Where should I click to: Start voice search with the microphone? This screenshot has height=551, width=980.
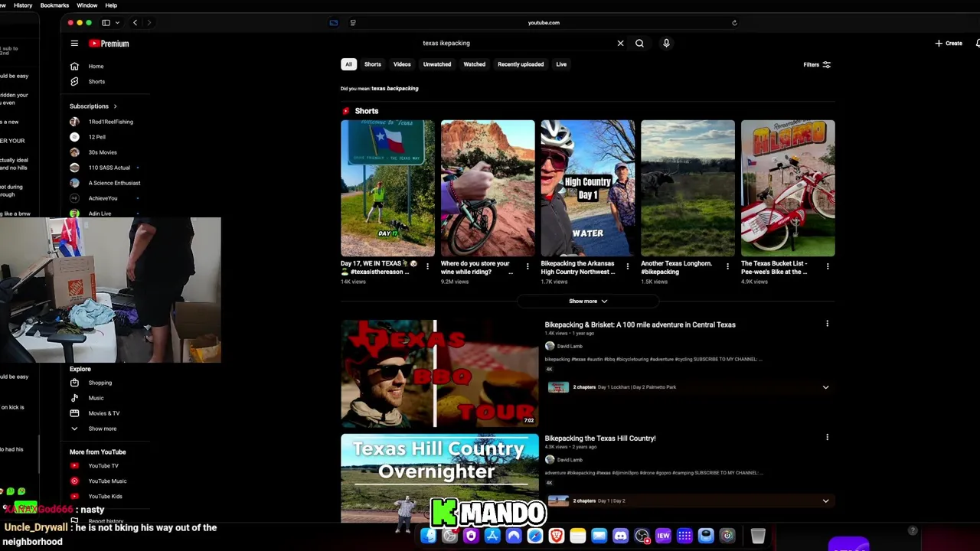pos(666,43)
